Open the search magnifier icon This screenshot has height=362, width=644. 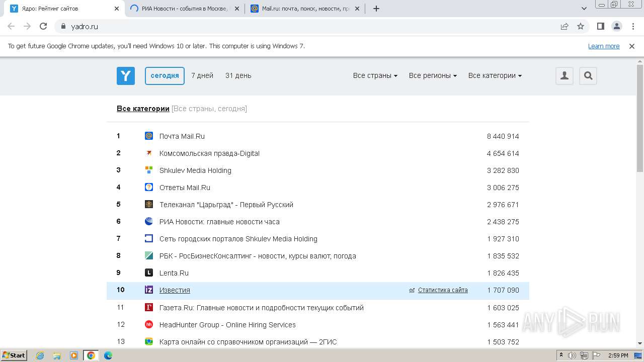pyautogui.click(x=588, y=76)
